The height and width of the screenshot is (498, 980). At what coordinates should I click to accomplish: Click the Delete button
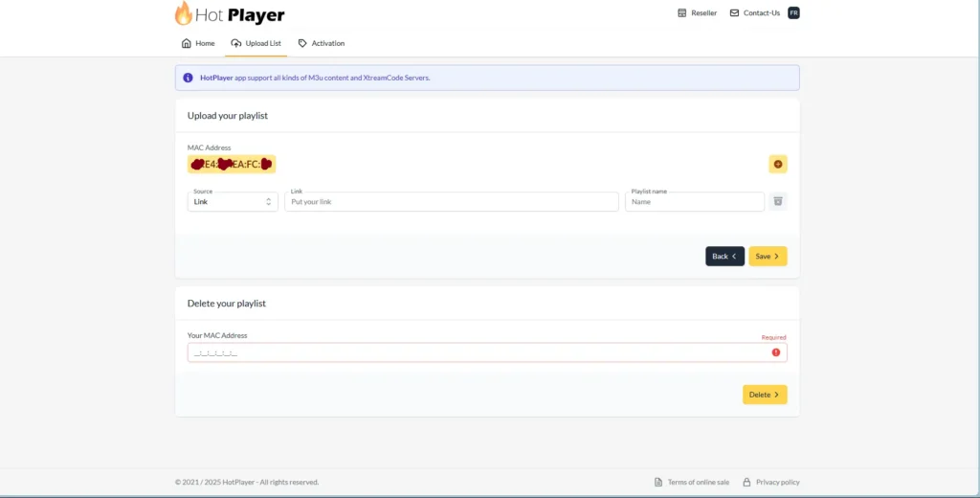765,395
